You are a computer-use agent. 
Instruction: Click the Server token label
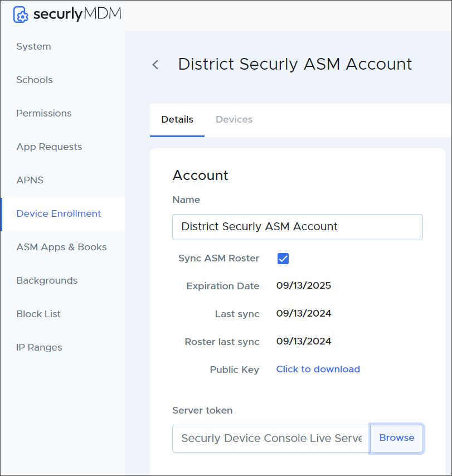[x=202, y=411]
